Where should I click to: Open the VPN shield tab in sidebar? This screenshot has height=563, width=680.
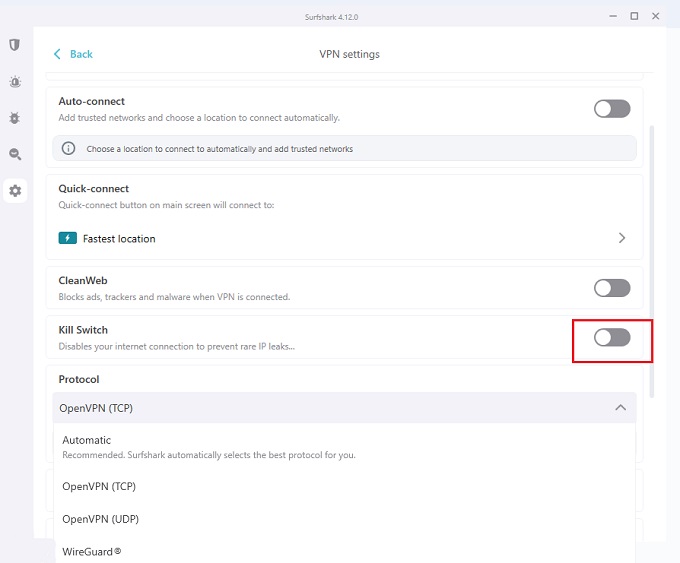coord(15,45)
